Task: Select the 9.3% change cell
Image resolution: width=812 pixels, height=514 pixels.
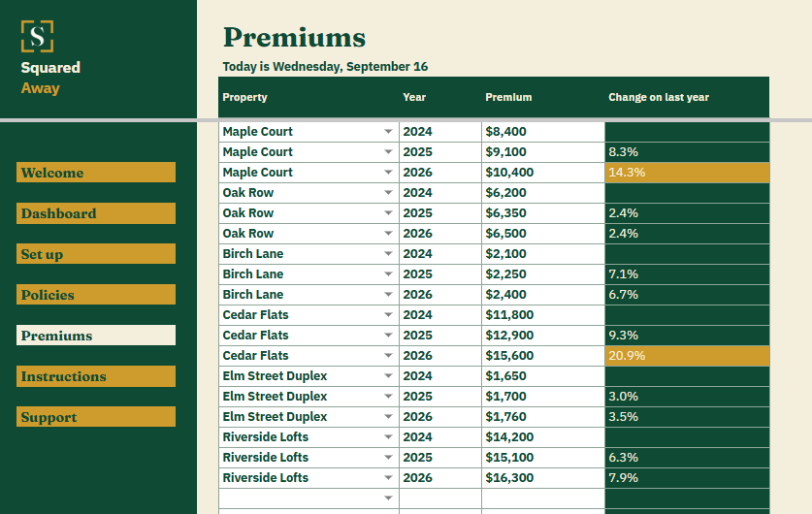Action: click(x=687, y=335)
